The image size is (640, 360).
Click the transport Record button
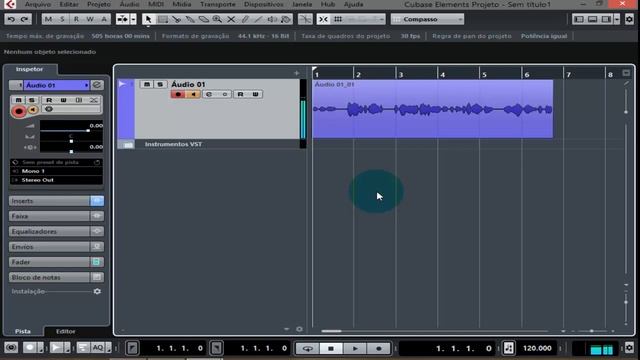(378, 348)
